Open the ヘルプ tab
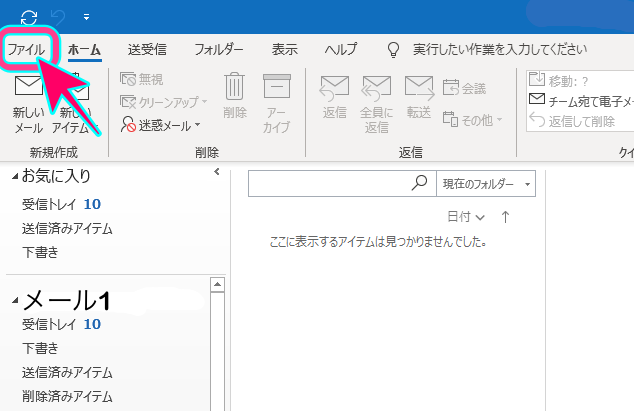 click(341, 50)
